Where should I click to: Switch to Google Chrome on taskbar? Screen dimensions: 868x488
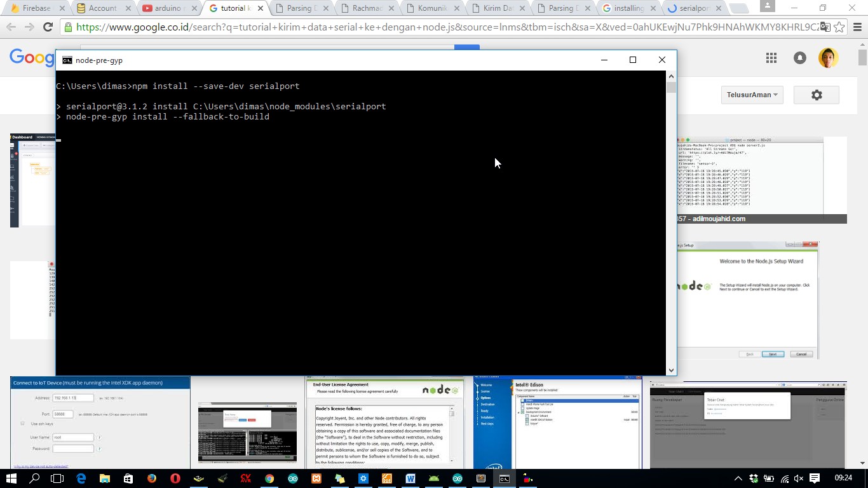[x=269, y=478]
